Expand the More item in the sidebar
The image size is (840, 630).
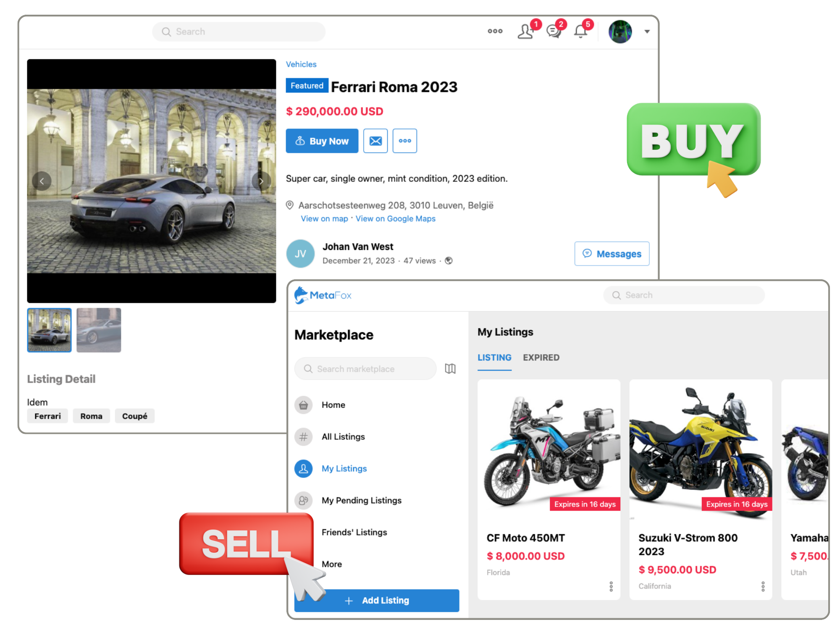pos(331,564)
